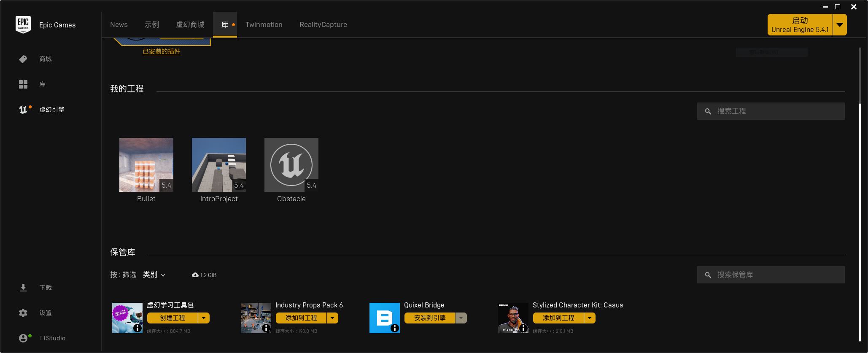Image resolution: width=868 pixels, height=353 pixels.
Task: Click the Bullet project name label
Action: (x=146, y=199)
